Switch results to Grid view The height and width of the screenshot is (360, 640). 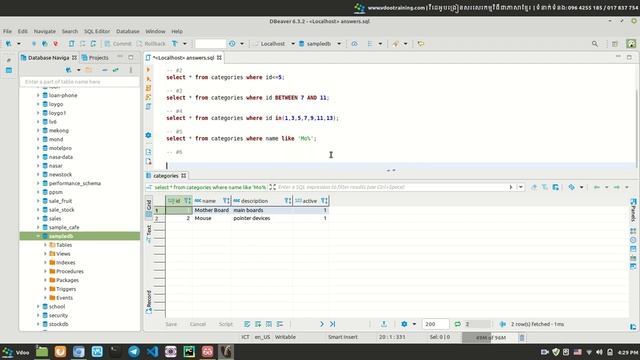(149, 208)
